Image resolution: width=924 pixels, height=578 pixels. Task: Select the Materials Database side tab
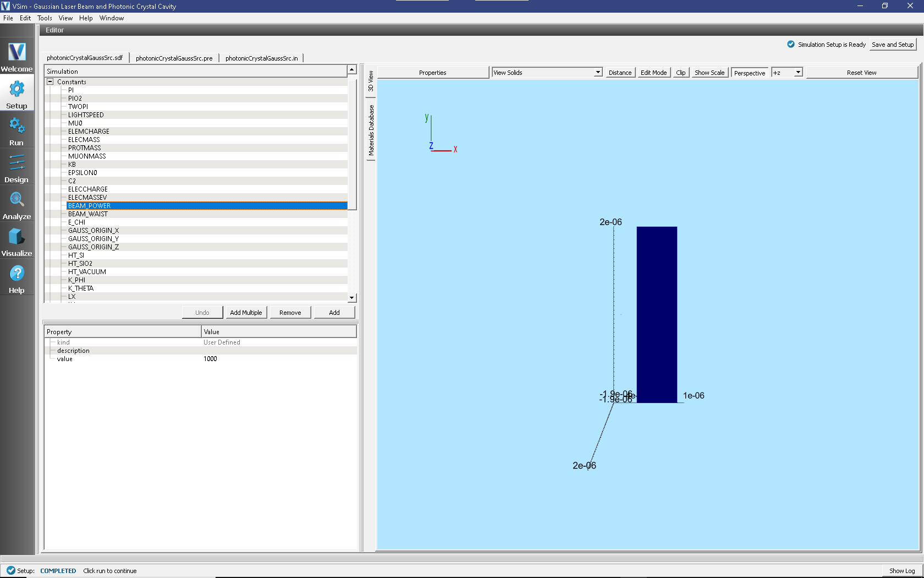[x=371, y=130]
